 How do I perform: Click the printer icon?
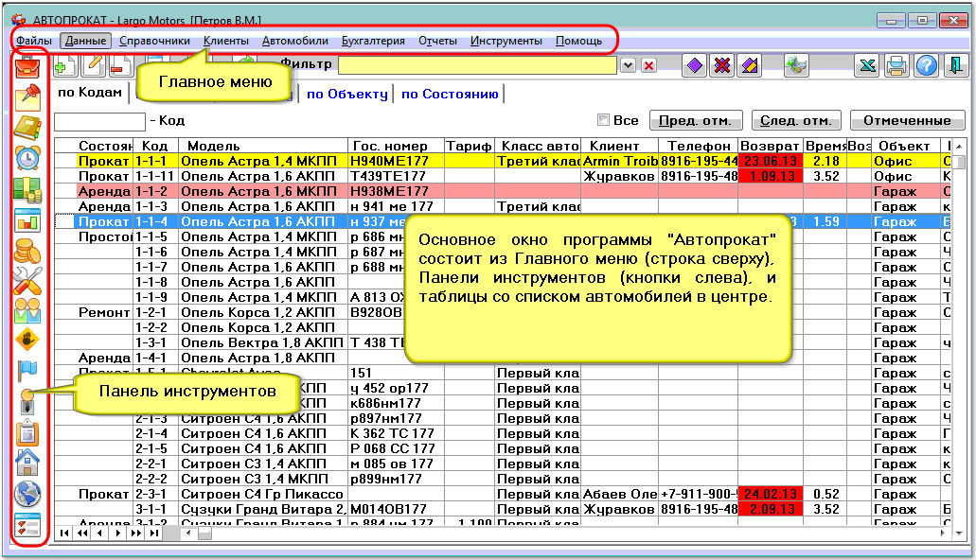click(x=896, y=65)
